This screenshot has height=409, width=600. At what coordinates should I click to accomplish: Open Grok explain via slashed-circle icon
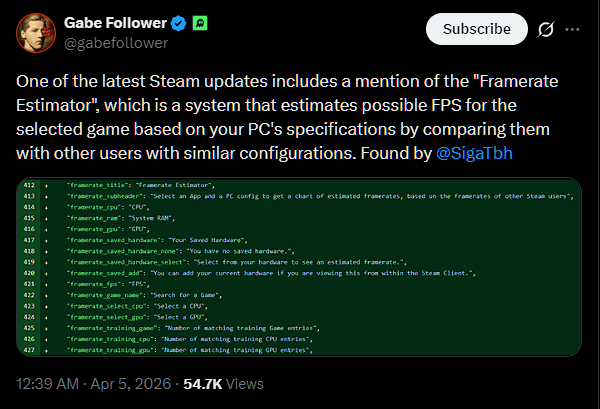pyautogui.click(x=546, y=30)
